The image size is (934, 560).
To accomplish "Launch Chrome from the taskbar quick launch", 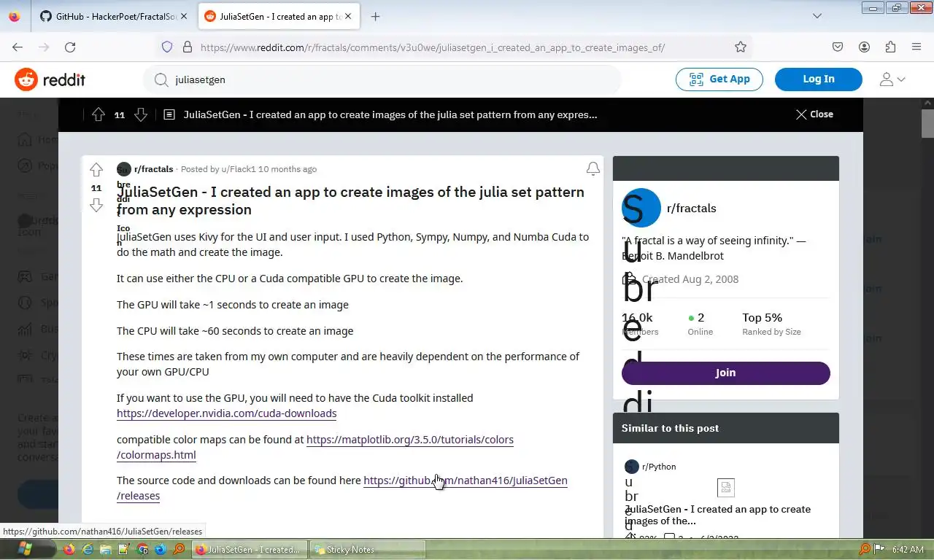I will pyautogui.click(x=142, y=549).
